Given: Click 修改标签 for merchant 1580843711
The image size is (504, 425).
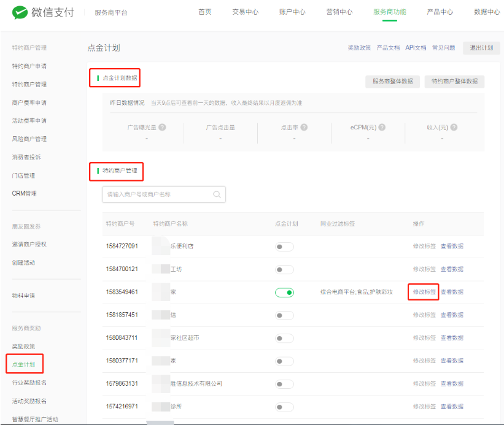Looking at the screenshot, I should [x=424, y=338].
